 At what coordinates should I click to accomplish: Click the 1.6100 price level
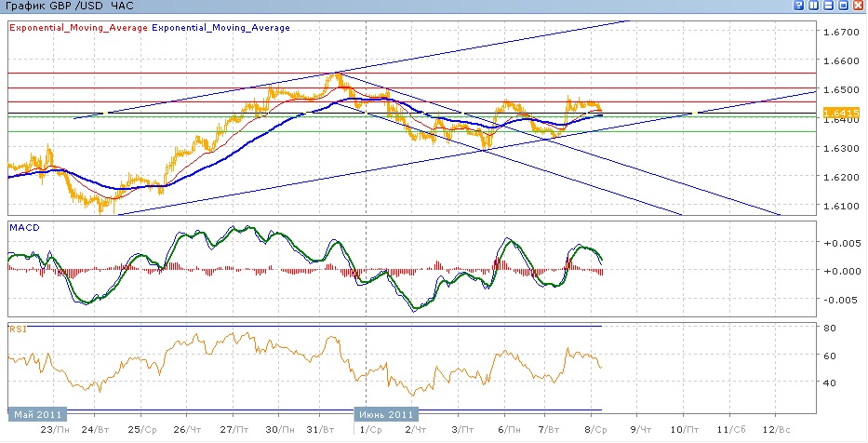click(842, 206)
